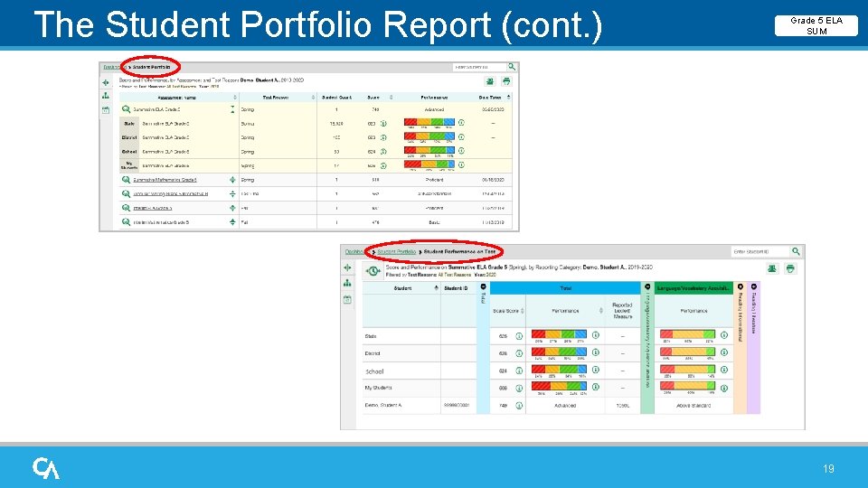The image size is (868, 488).
Task: Click Enter Student ID field in Performance panel
Action: click(760, 252)
